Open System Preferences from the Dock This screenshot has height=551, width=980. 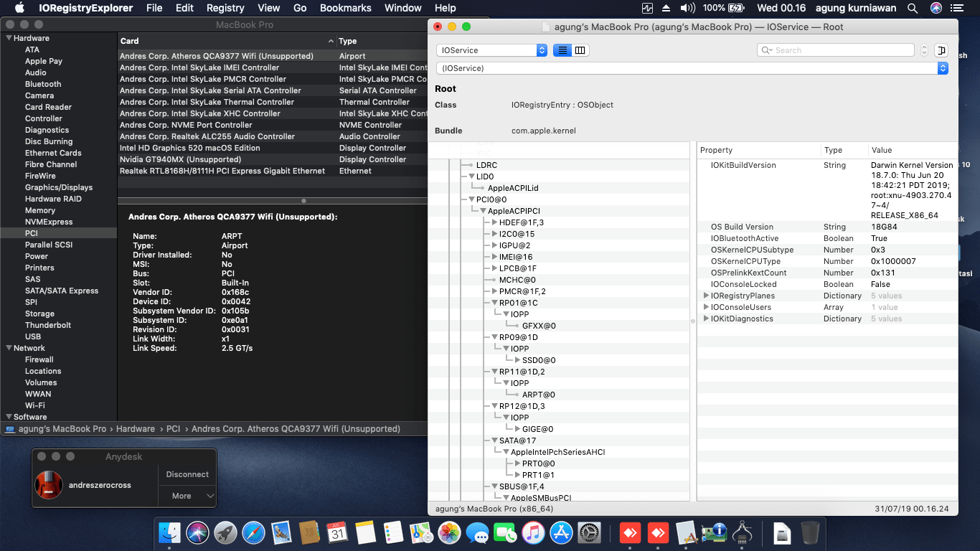(589, 532)
